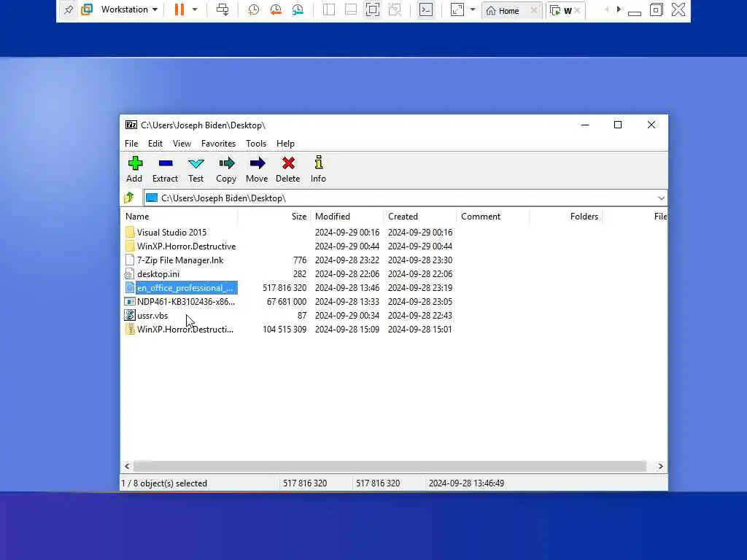747x560 pixels.
Task: Click the scrollbar left arrow in file list
Action: pyautogui.click(x=127, y=466)
